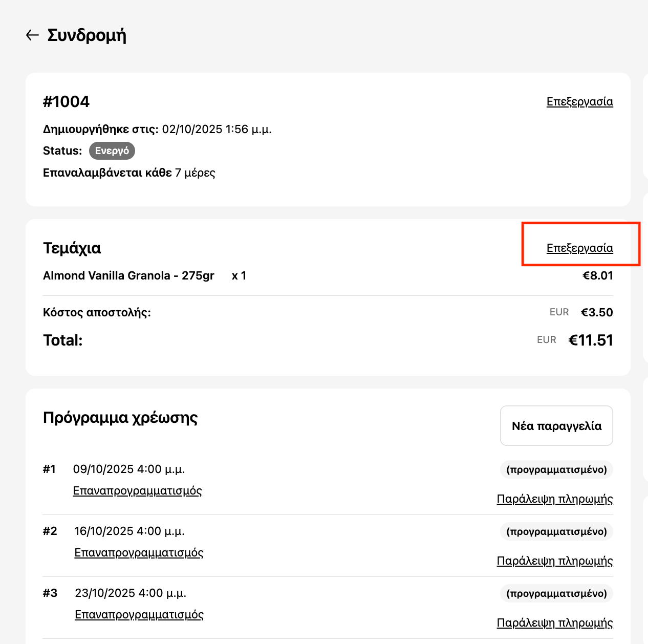Click Επεξεργασία in the Τεμάχια section
Viewport: 648px width, 644px height.
[x=579, y=248]
